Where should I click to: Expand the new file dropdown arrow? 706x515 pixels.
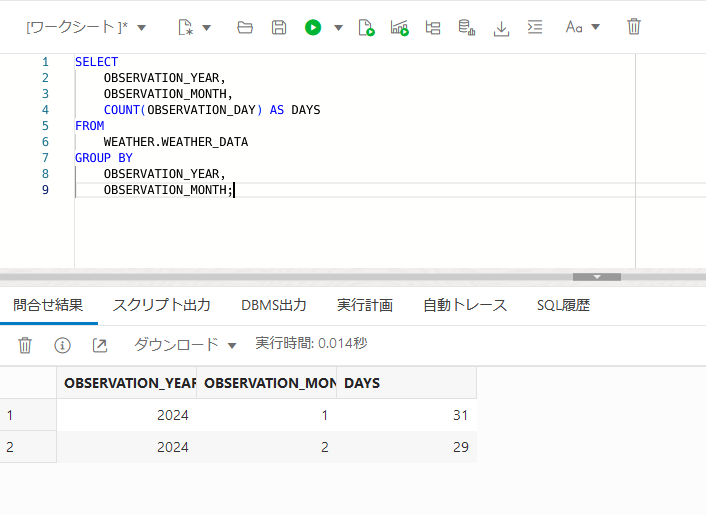point(207,28)
